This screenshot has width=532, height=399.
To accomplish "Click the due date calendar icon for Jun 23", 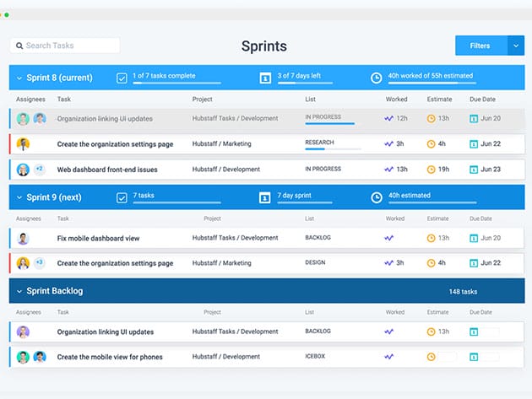I will point(474,170).
